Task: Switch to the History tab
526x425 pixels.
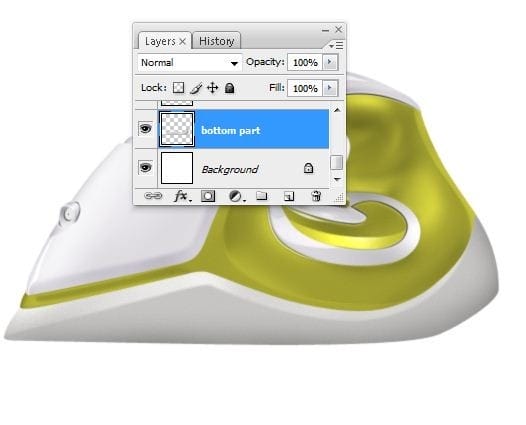Action: (x=217, y=41)
